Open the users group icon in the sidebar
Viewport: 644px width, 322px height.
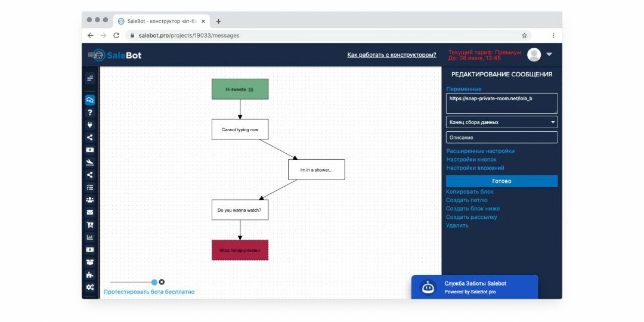[x=90, y=200]
